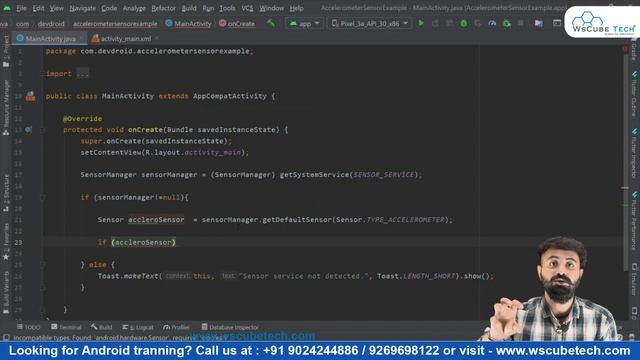Open the app run configuration dropdown
The width and height of the screenshot is (640, 360).
pos(304,24)
